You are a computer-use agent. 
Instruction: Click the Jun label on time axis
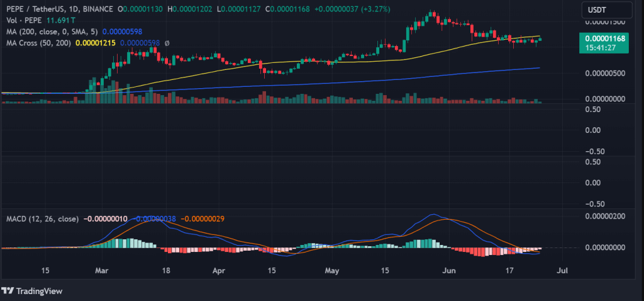[450, 271]
